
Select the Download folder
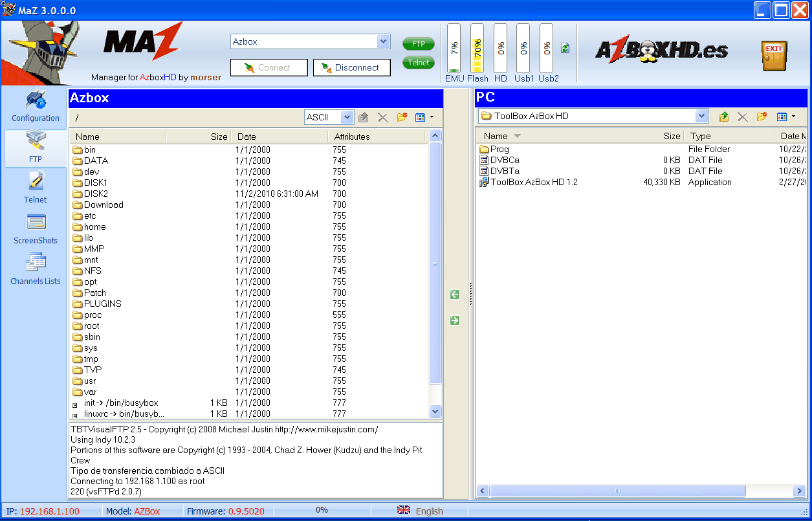(x=104, y=205)
